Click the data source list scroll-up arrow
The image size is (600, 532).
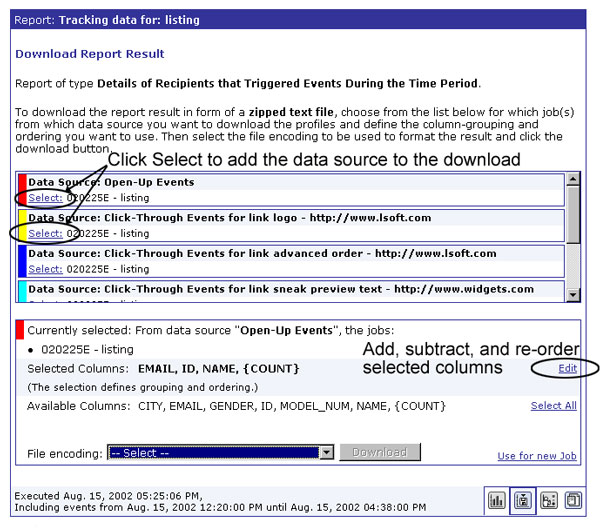(573, 179)
